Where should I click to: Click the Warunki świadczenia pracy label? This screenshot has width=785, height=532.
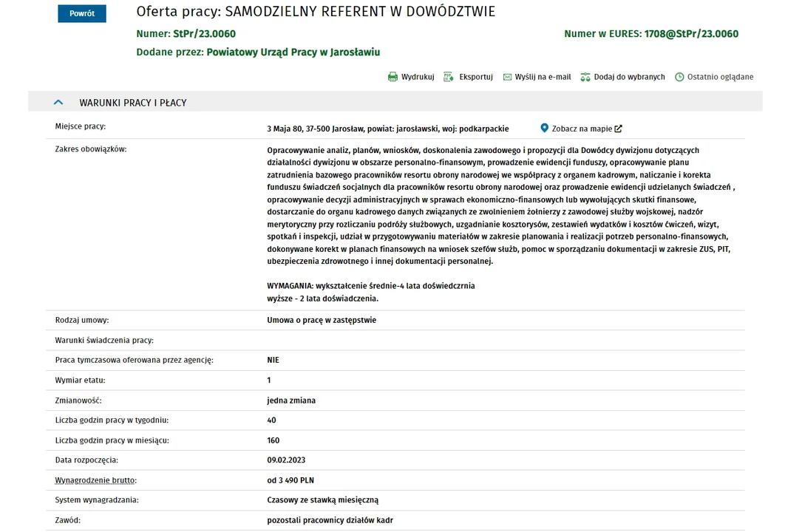pos(104,341)
